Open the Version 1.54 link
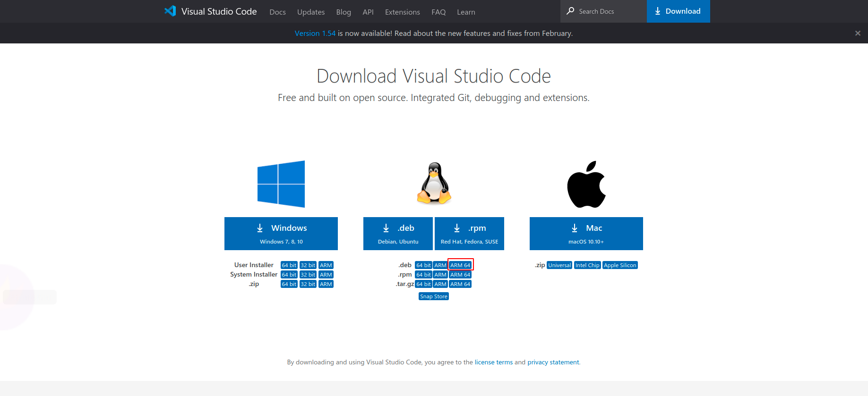Screen dimensions: 868x396 coord(315,33)
